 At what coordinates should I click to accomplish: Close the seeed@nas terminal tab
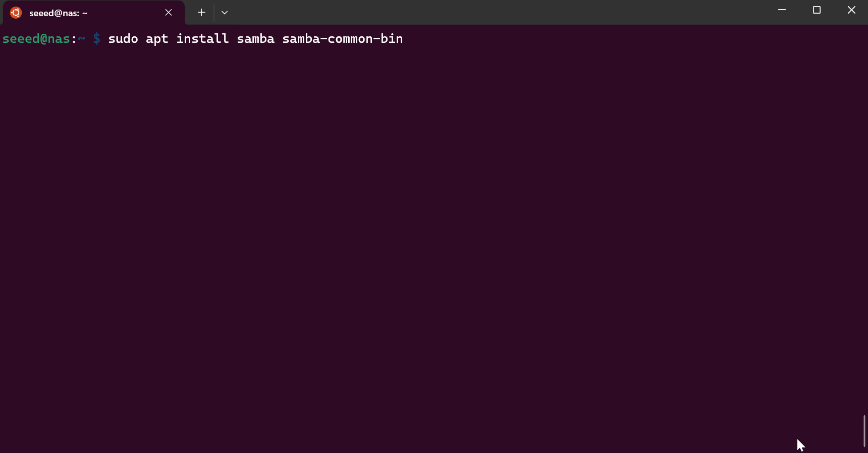click(x=169, y=13)
